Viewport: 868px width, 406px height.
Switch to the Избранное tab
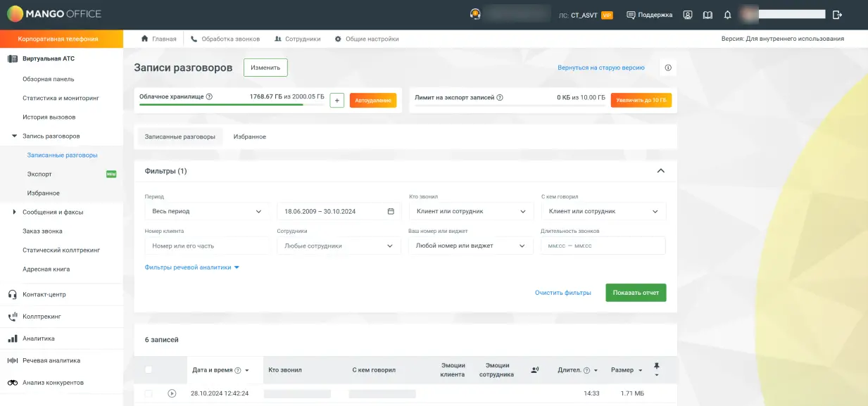[250, 137]
